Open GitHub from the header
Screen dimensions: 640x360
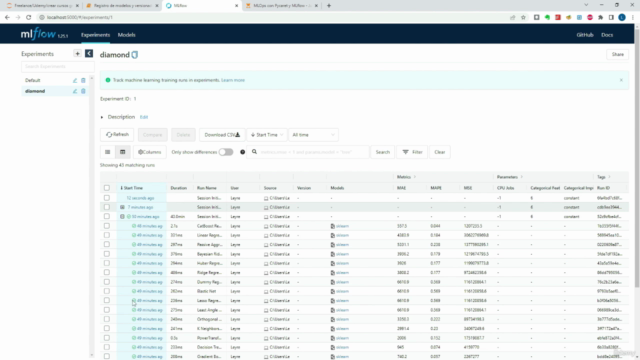(585, 35)
